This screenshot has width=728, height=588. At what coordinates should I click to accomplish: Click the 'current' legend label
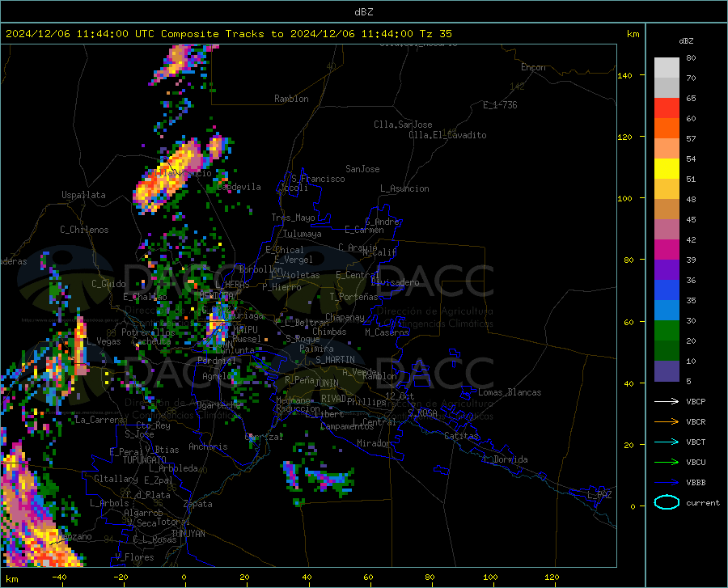pyautogui.click(x=702, y=502)
